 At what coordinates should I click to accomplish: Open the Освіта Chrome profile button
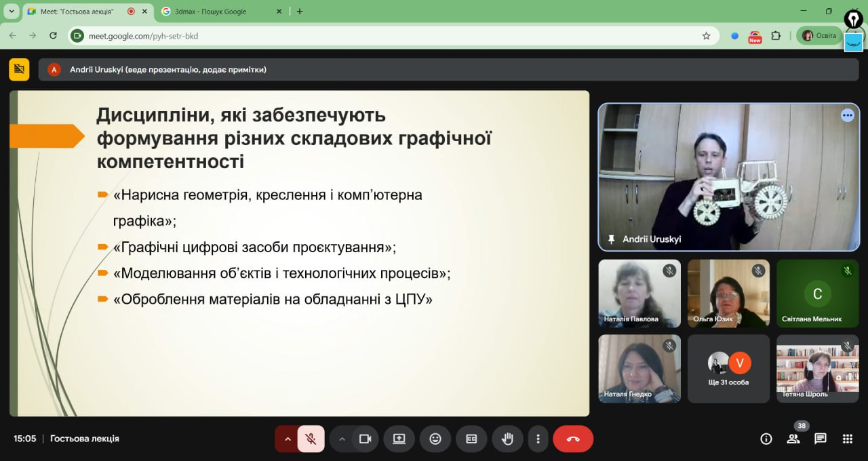tap(819, 36)
